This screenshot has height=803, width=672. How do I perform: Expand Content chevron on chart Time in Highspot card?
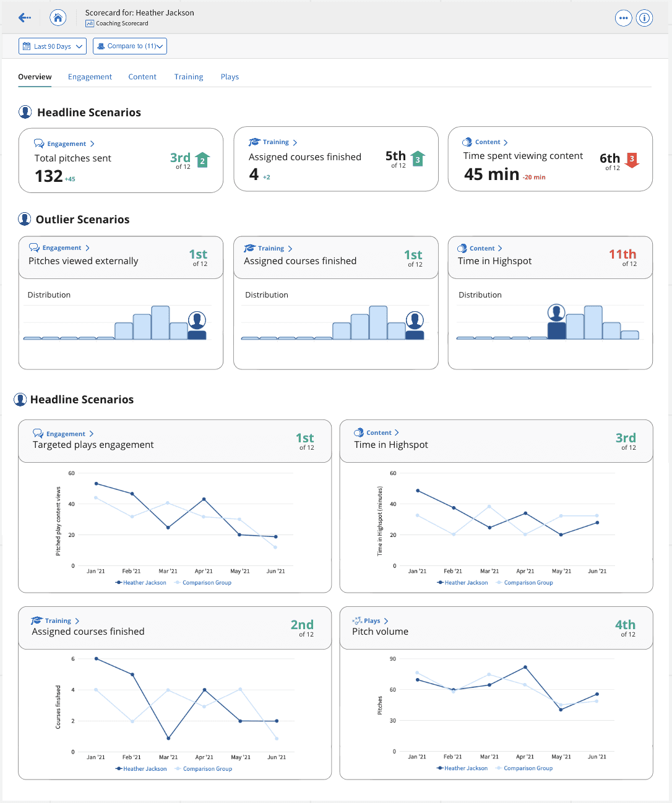pyautogui.click(x=397, y=432)
